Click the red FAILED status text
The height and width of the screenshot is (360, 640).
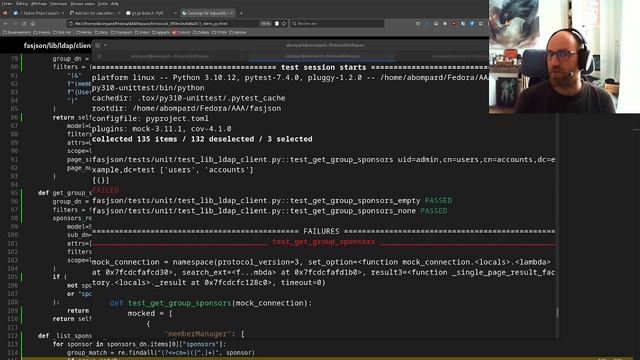[106, 190]
